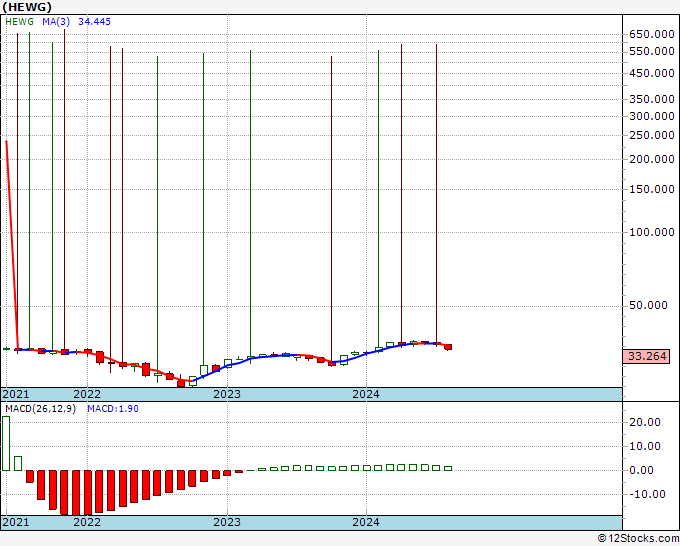Click the MACD(26,12,9) indicator label
Screen dimensions: 680x546
click(x=40, y=409)
